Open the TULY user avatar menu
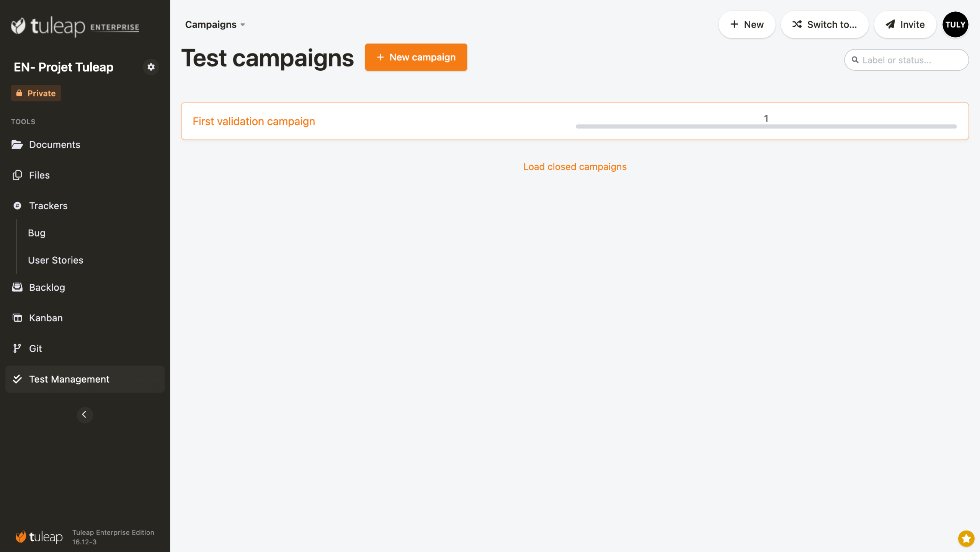The height and width of the screenshot is (552, 980). (x=955, y=24)
